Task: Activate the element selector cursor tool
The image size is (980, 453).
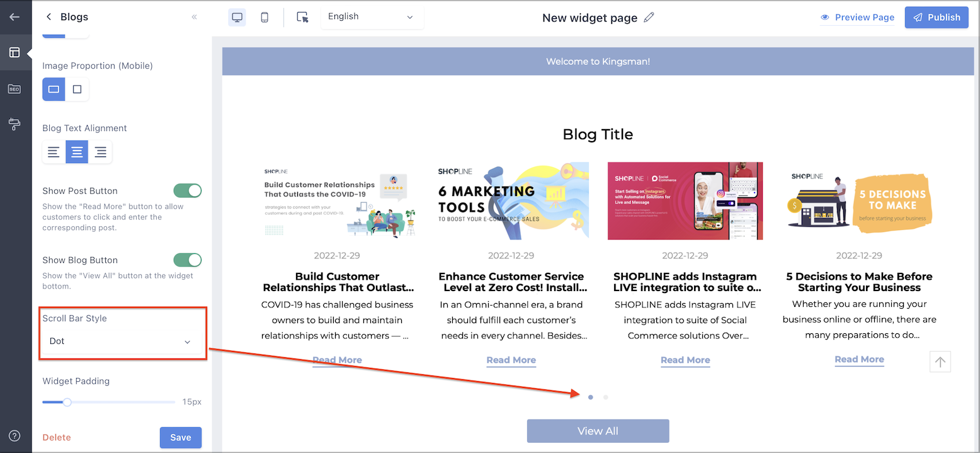Action: pos(302,18)
